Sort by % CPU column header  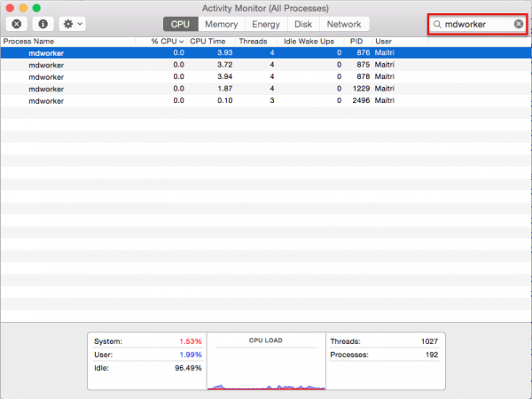click(x=167, y=42)
